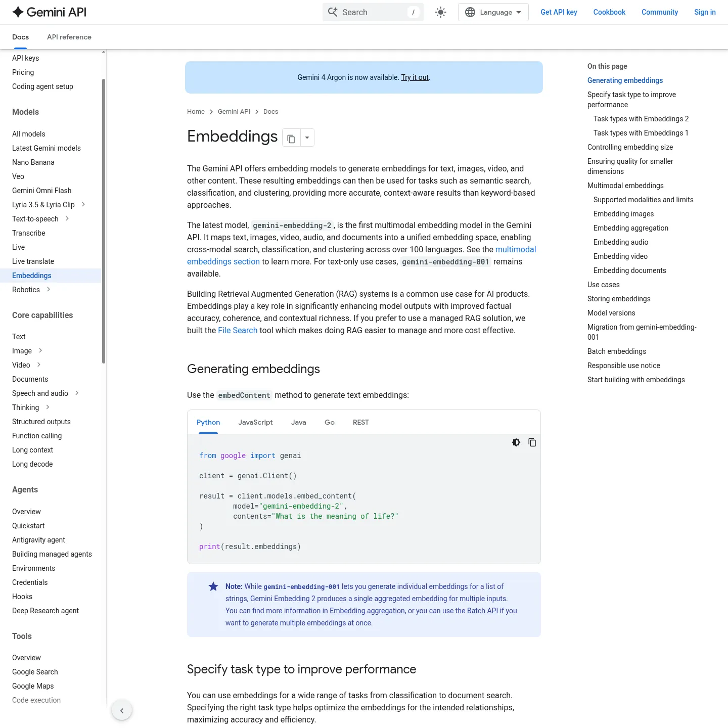Expand Lyria 3.5 & Lyria Clip submenu

click(x=83, y=204)
